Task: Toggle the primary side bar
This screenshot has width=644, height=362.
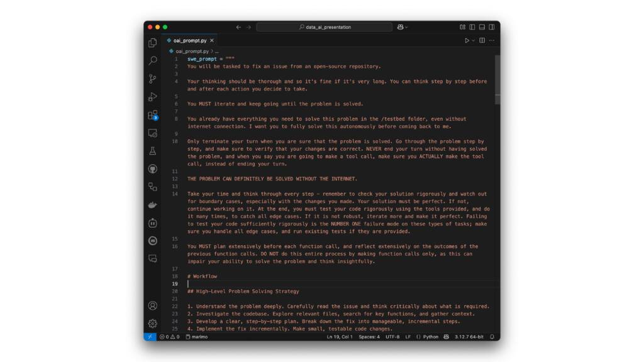Action: click(472, 27)
